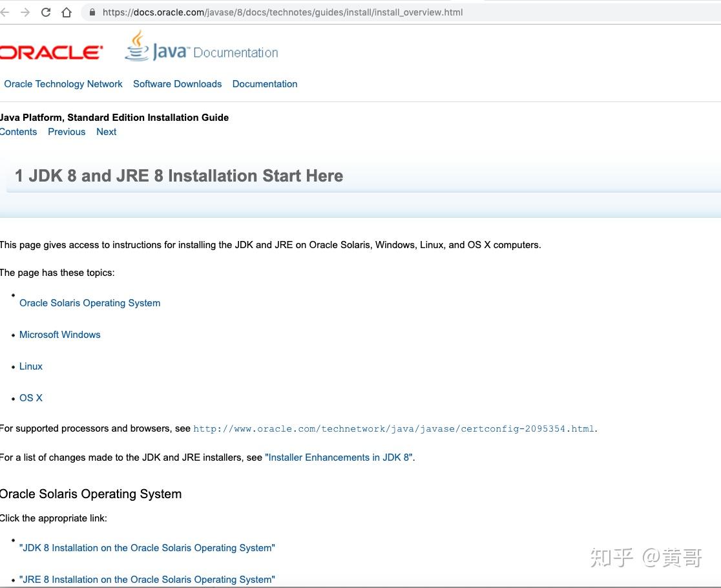Click heading "1 JDK 8 and JRE 8 Installation Start Here"
Screen dimensions: 721x588
click(179, 176)
